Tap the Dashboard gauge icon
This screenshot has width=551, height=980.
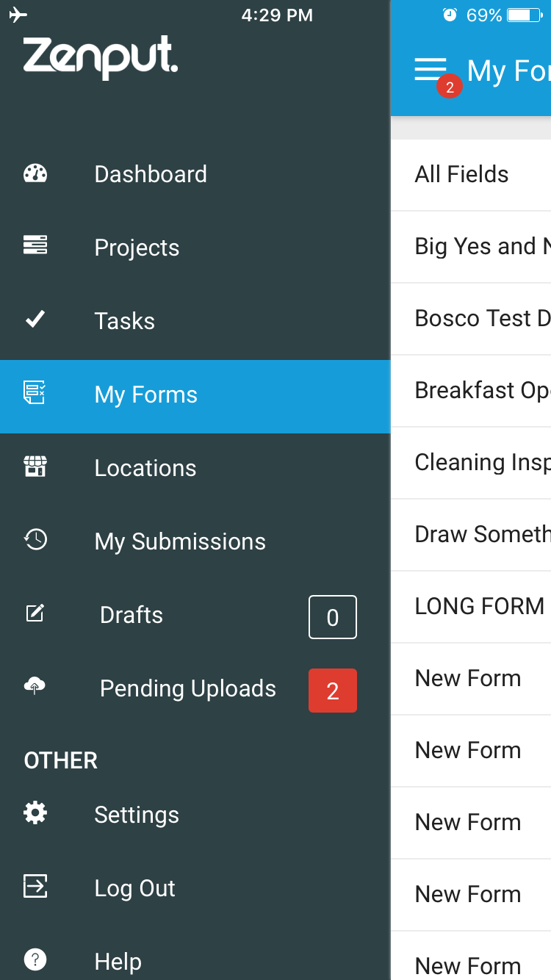pos(35,173)
